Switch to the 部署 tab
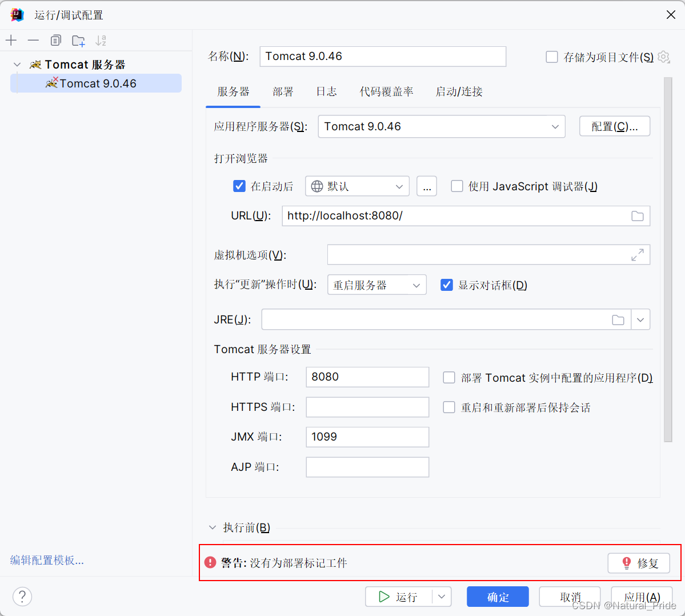Screen dimensions: 685x616 (x=283, y=92)
